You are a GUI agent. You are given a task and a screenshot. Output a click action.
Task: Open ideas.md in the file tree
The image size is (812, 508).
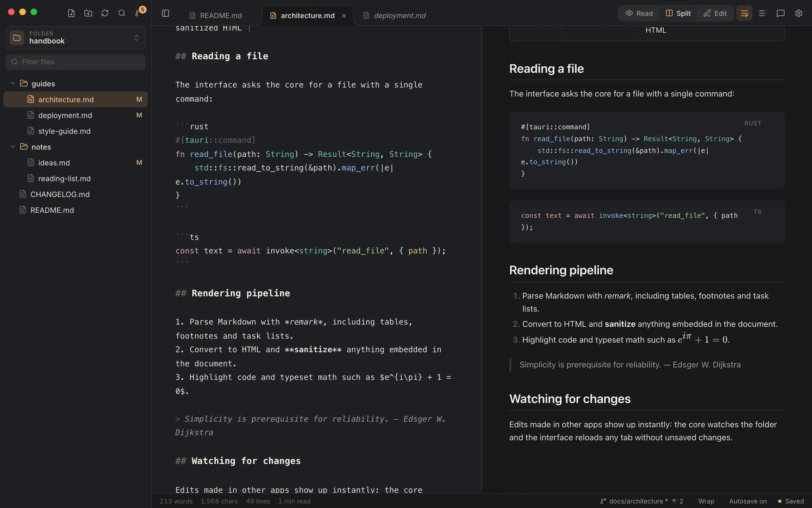[76, 163]
